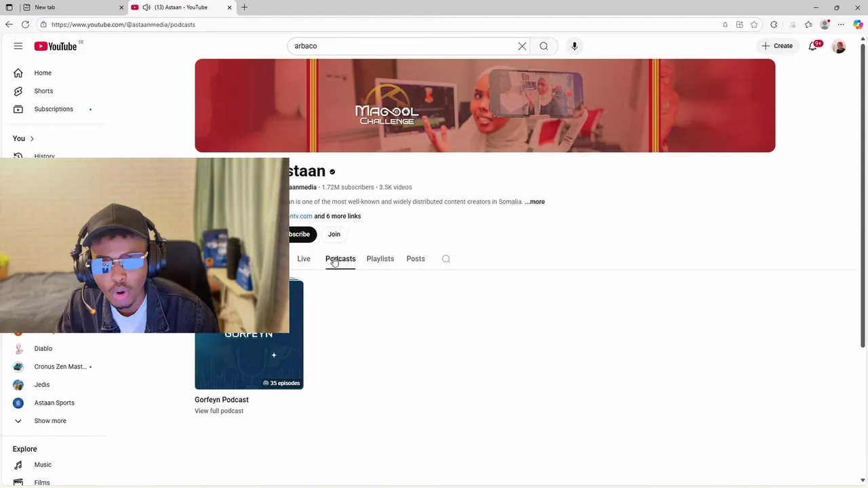
Task: Click the YouTube logo
Action: coord(56,46)
